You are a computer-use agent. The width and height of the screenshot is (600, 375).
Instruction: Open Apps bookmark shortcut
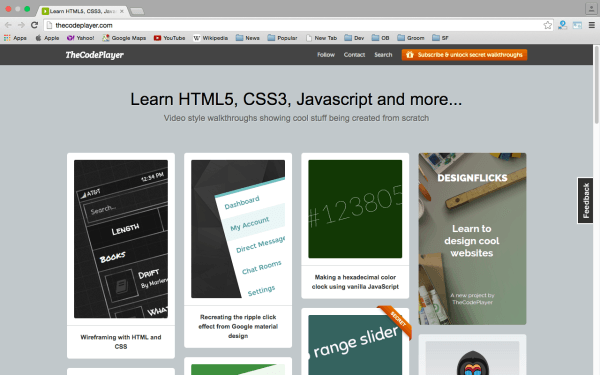15,38
